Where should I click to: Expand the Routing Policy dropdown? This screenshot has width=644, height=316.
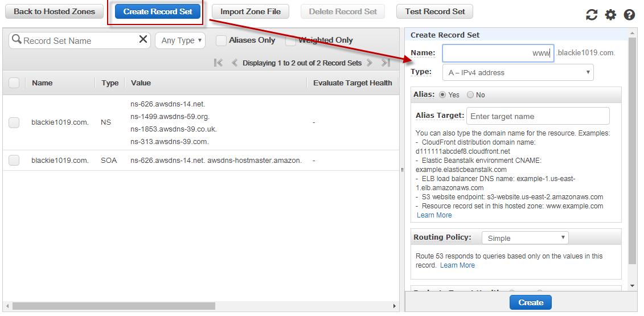click(x=524, y=238)
